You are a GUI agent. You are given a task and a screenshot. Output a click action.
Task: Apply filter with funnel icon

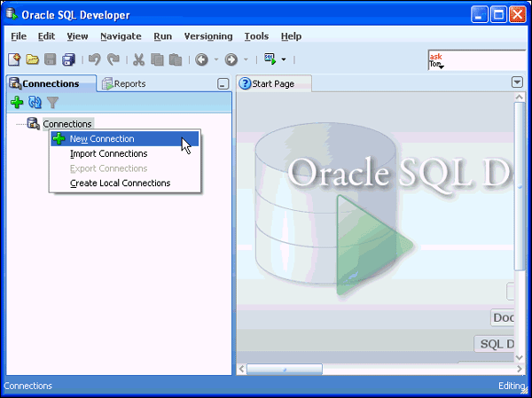[52, 102]
